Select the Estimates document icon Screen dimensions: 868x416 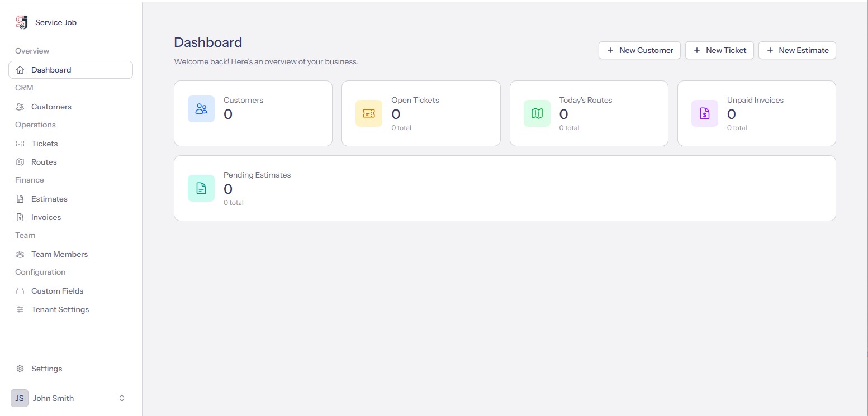(20, 199)
